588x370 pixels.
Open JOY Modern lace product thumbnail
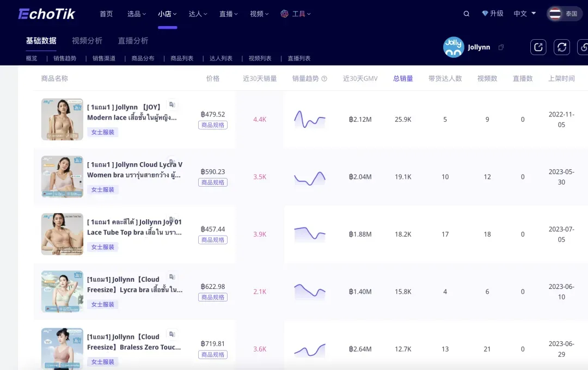click(62, 119)
